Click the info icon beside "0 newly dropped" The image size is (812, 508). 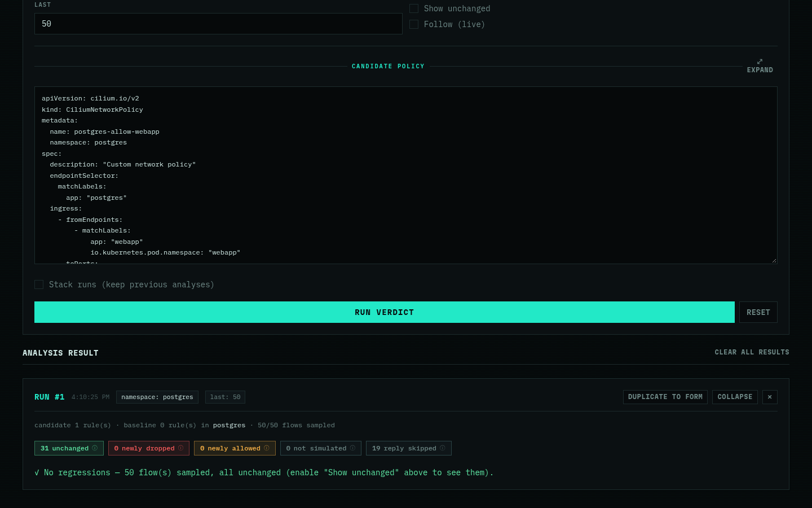point(180,448)
